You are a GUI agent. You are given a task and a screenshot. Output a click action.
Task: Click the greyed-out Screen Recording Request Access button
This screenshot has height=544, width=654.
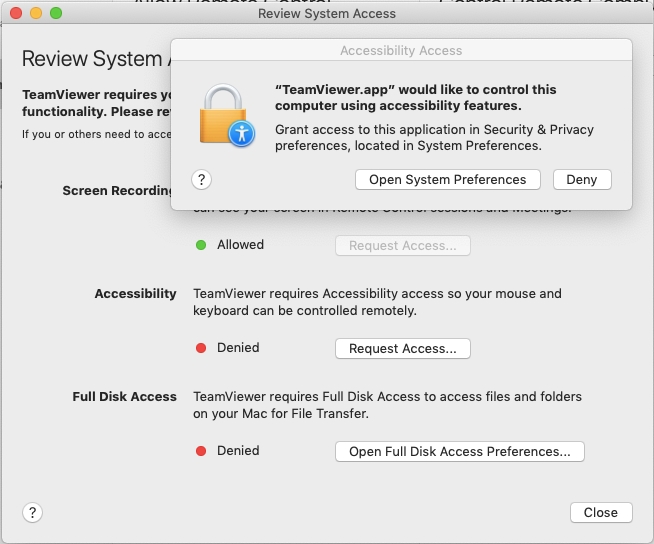(402, 246)
